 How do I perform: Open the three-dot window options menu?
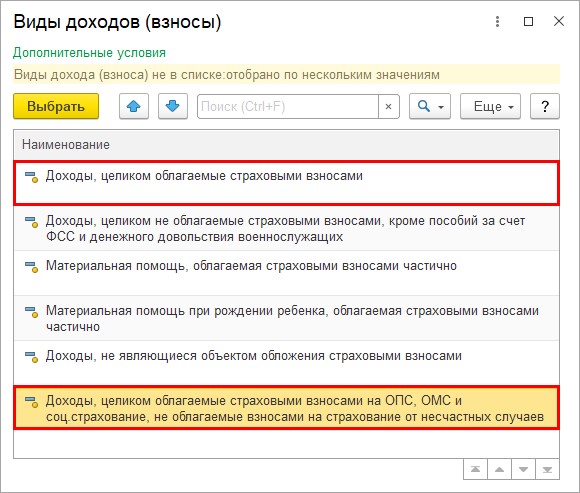(498, 21)
